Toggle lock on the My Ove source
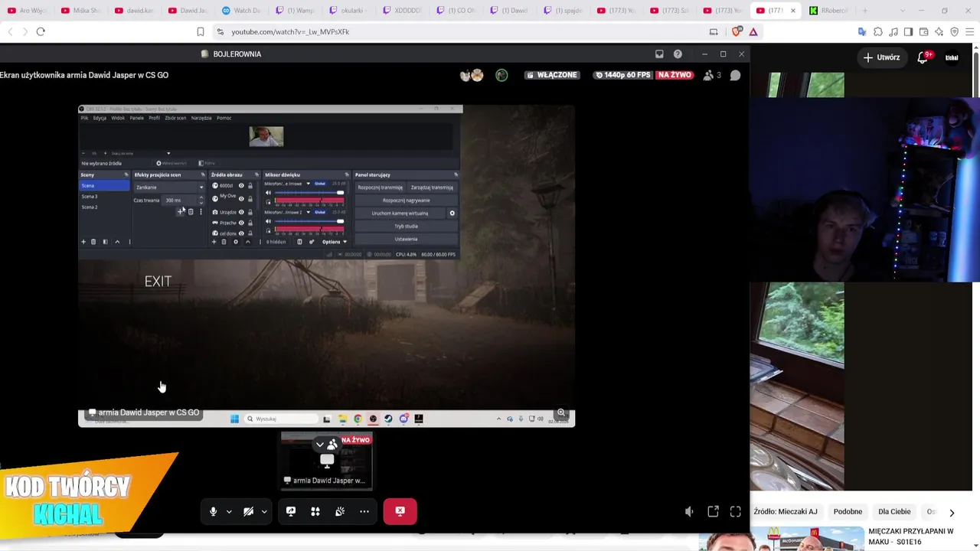The height and width of the screenshot is (551, 980). [250, 198]
